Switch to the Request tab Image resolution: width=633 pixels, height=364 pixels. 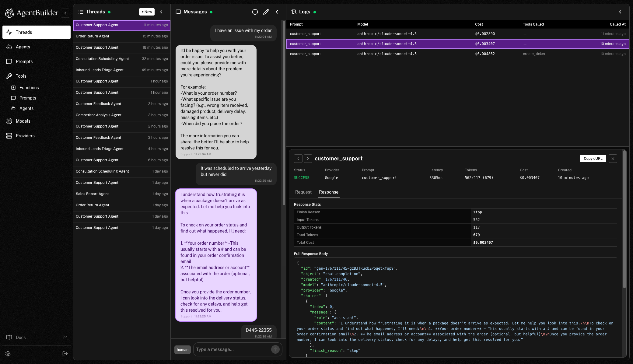click(303, 192)
